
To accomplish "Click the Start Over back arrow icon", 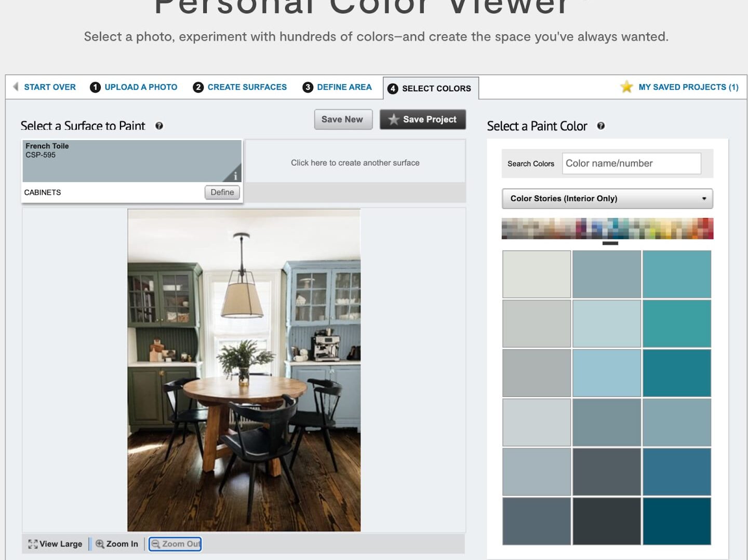I will pyautogui.click(x=16, y=87).
